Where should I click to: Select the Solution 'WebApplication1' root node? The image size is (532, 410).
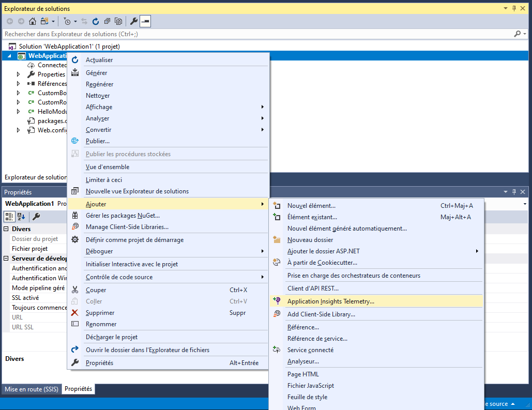coord(69,47)
